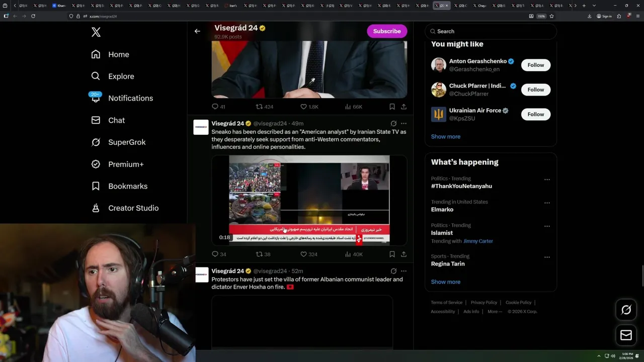
Task: Open Grok icon on Enver Hoxha post
Action: pos(393,271)
